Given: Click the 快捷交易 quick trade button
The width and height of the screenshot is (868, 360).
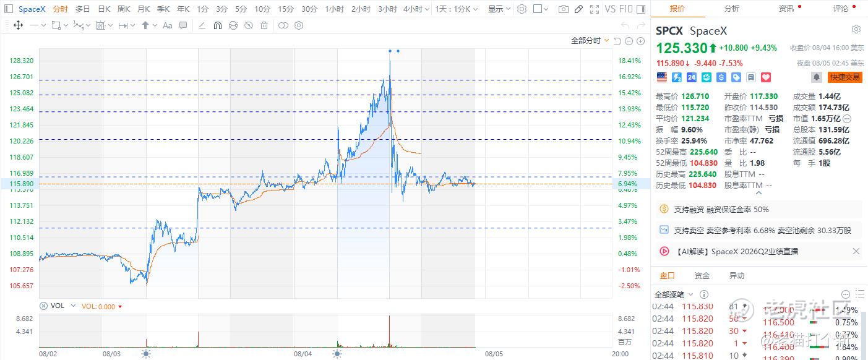Looking at the screenshot, I should [x=845, y=77].
